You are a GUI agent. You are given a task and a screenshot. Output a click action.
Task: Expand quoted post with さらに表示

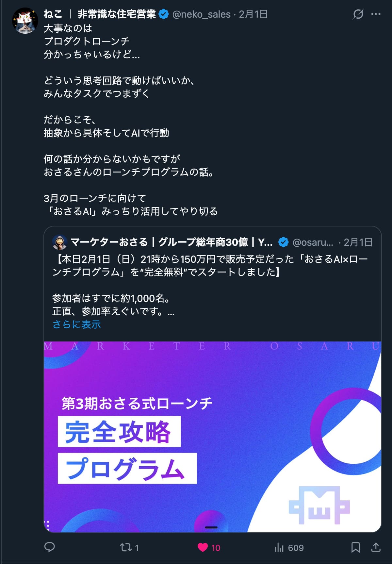pos(77,324)
